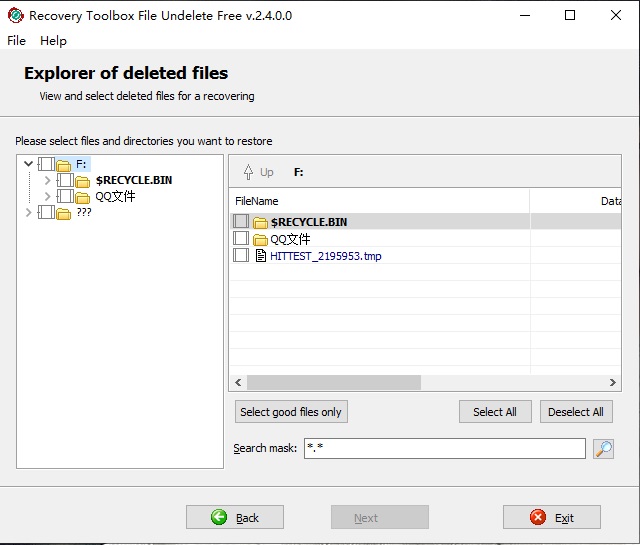Viewport: 640px width, 545px height.
Task: Click the Recovery Toolbox app icon in title bar
Action: pos(16,16)
